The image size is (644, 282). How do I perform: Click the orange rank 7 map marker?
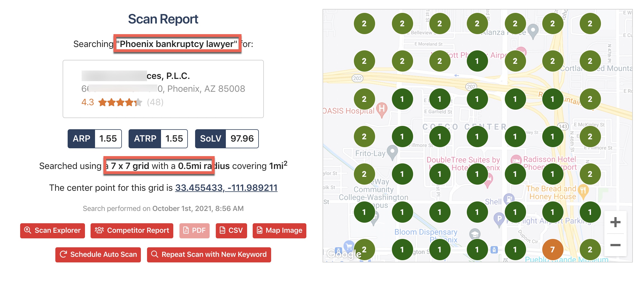tap(552, 249)
